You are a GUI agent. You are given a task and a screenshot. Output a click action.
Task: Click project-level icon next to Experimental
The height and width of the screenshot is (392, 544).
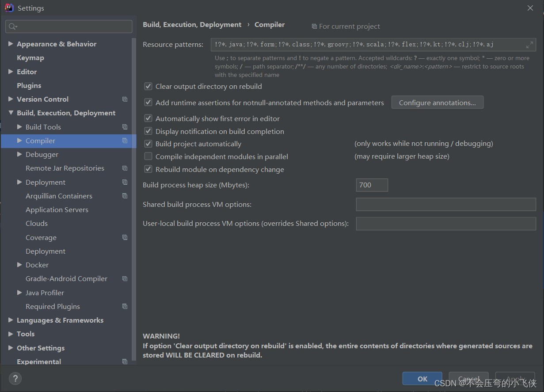125,362
